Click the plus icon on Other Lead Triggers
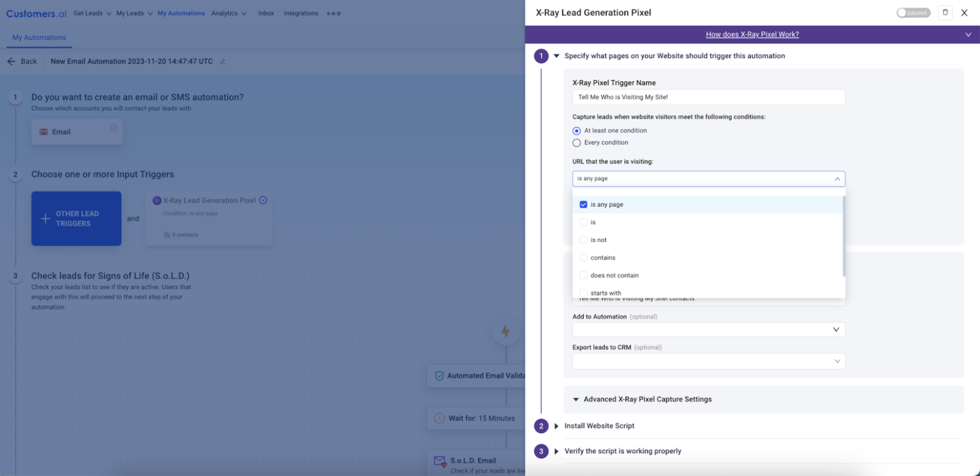Image resolution: width=980 pixels, height=476 pixels. (45, 219)
